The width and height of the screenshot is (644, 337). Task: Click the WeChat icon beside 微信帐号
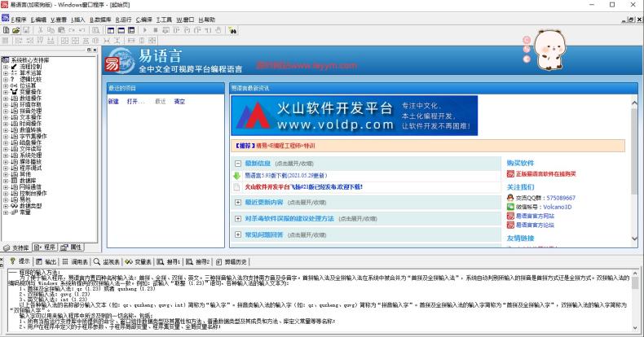(510, 207)
